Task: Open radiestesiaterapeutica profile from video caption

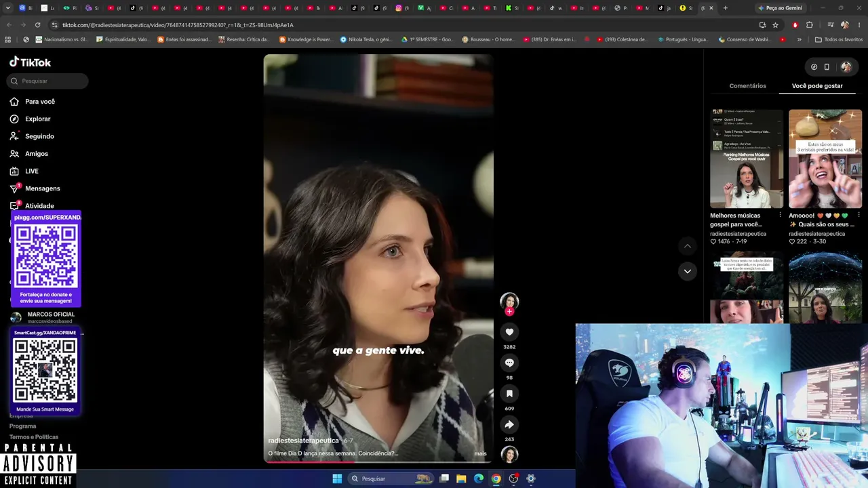Action: pos(303,441)
